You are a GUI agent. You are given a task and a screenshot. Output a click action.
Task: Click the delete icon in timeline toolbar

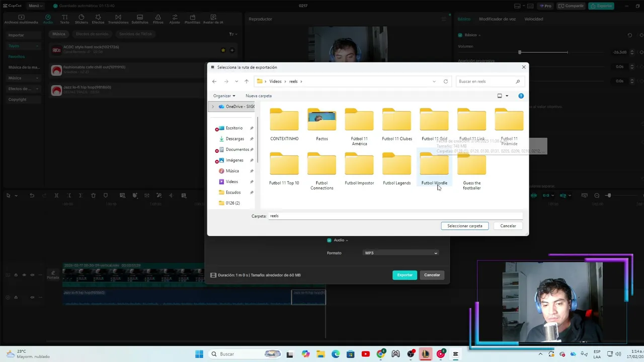click(x=93, y=196)
